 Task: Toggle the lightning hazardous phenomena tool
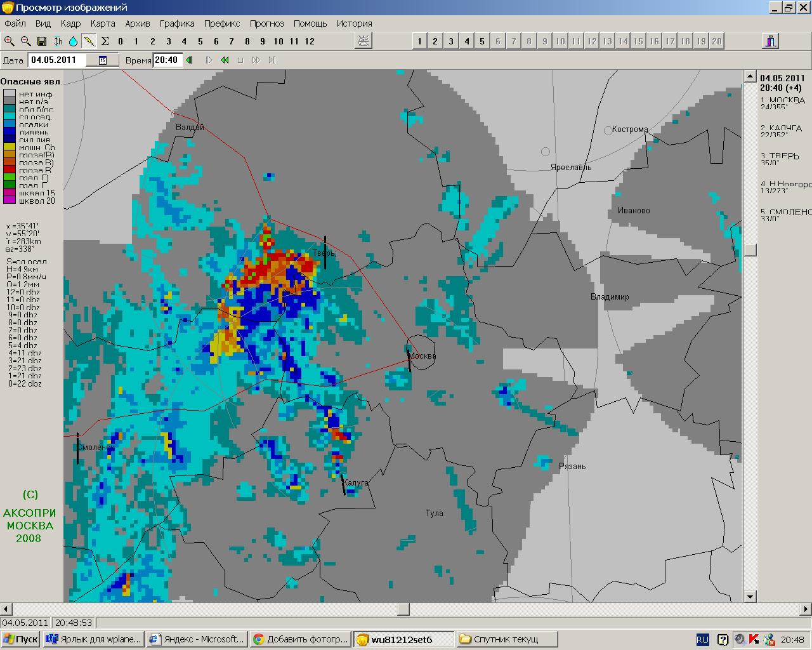(89, 41)
